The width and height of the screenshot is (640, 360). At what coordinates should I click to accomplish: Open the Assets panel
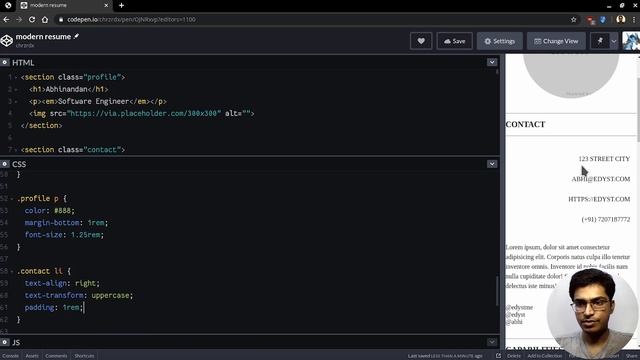tap(32, 356)
